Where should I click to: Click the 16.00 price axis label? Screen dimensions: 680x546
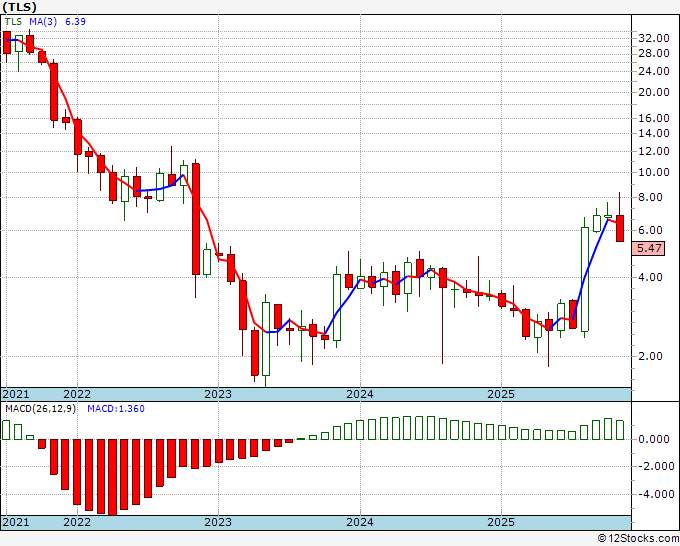pos(654,118)
